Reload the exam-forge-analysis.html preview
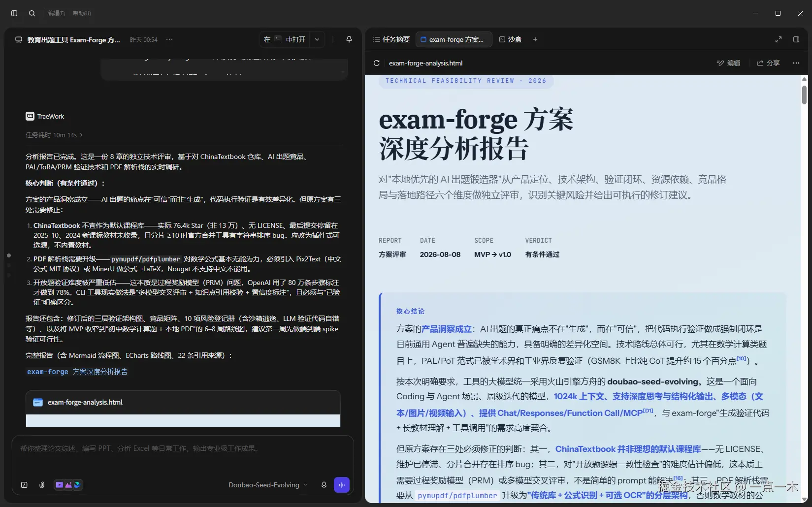 pyautogui.click(x=377, y=63)
